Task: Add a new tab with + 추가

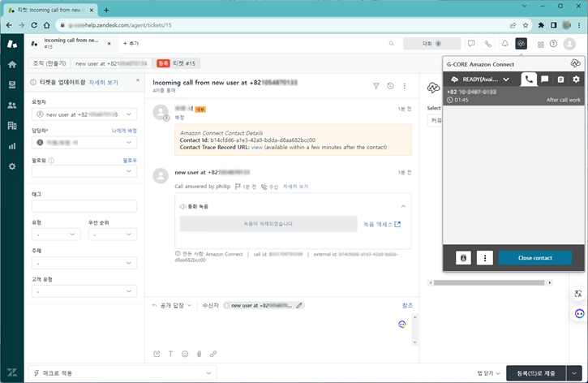Action: point(131,44)
